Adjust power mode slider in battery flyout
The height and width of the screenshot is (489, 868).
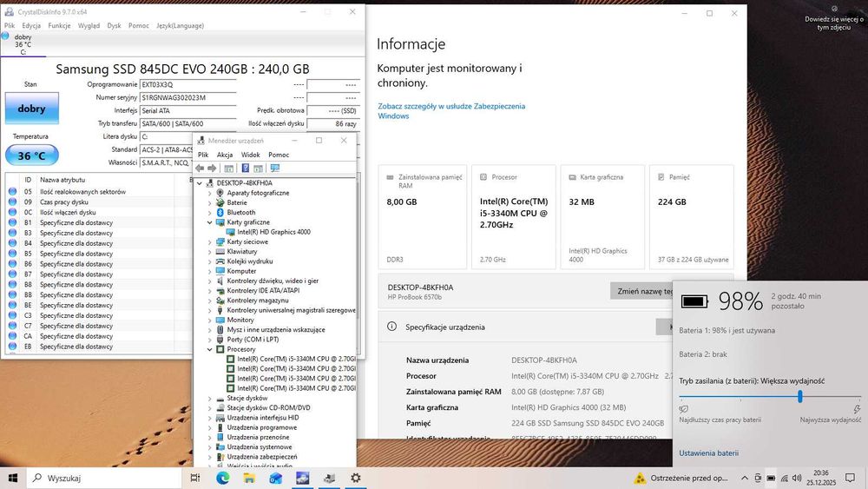point(800,397)
